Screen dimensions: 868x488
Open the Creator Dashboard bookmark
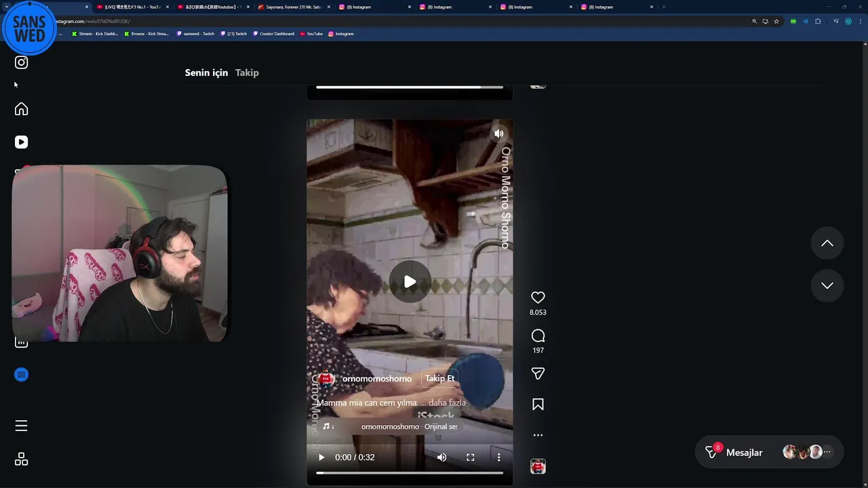pyautogui.click(x=273, y=34)
